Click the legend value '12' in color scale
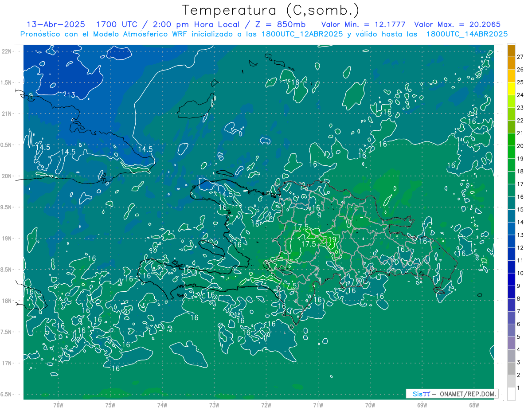The height and width of the screenshot is (411, 532). click(x=520, y=247)
